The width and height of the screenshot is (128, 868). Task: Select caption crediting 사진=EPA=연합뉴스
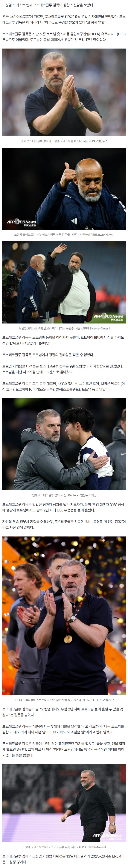64,141
